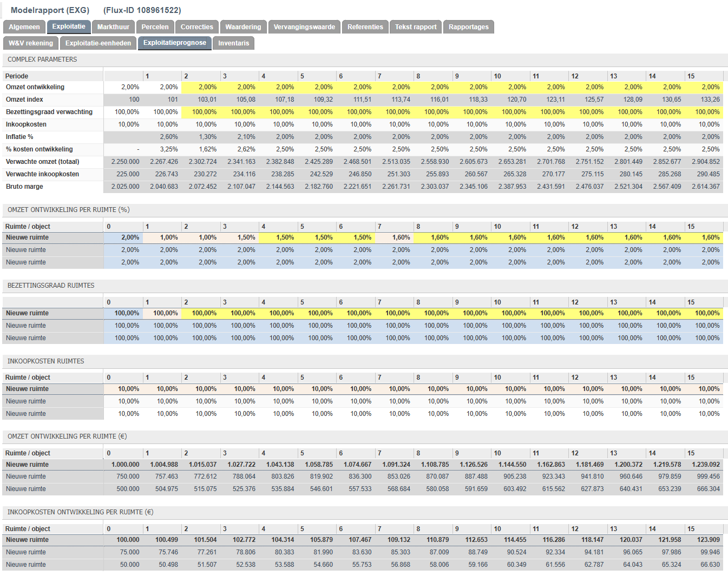The height and width of the screenshot is (576, 728).
Task: Open the Algemeen tab
Action: [24, 27]
